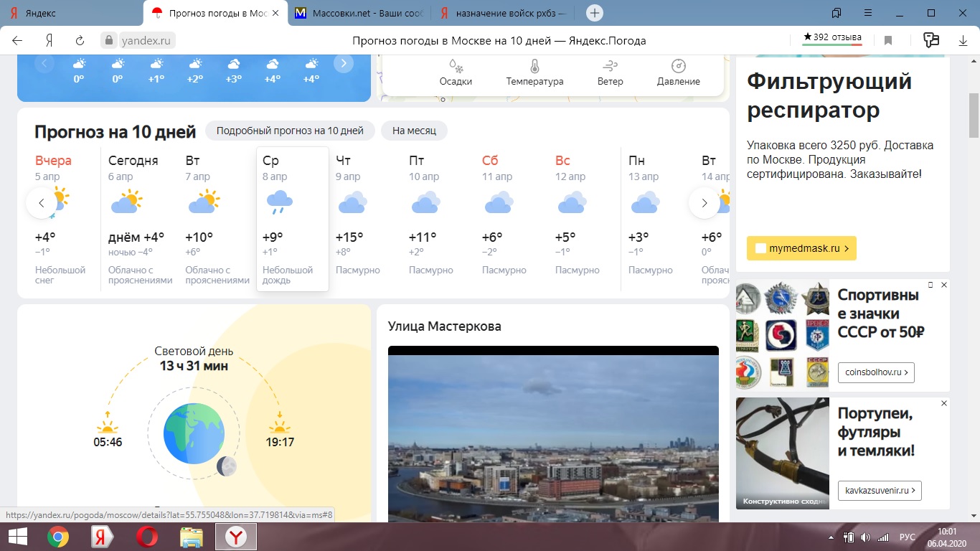Click the Портупеи, футляры и темляки ad title
This screenshot has height=551, width=980.
(x=877, y=433)
